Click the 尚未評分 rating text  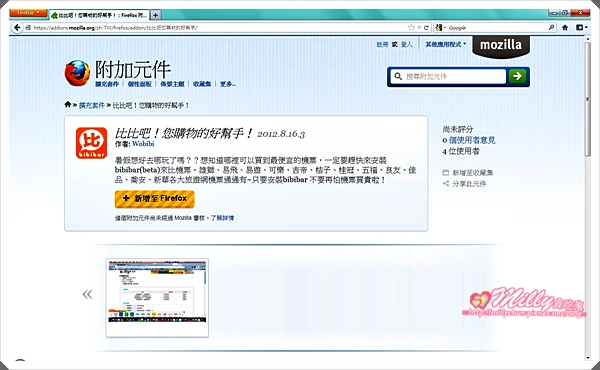click(x=458, y=129)
